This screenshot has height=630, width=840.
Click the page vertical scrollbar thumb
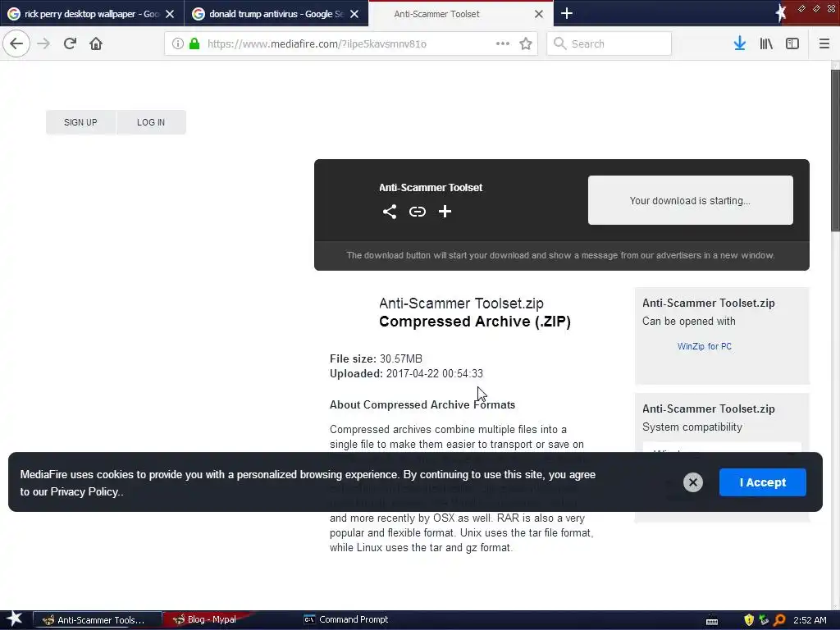click(x=835, y=150)
